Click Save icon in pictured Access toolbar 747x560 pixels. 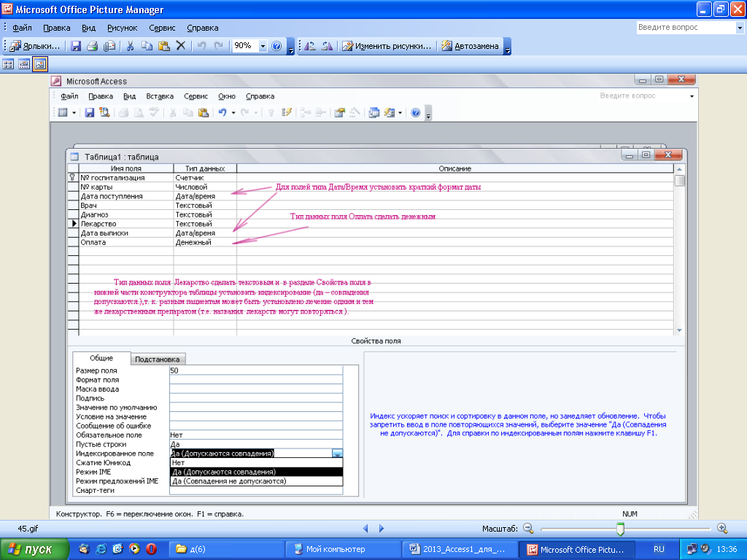[89, 113]
